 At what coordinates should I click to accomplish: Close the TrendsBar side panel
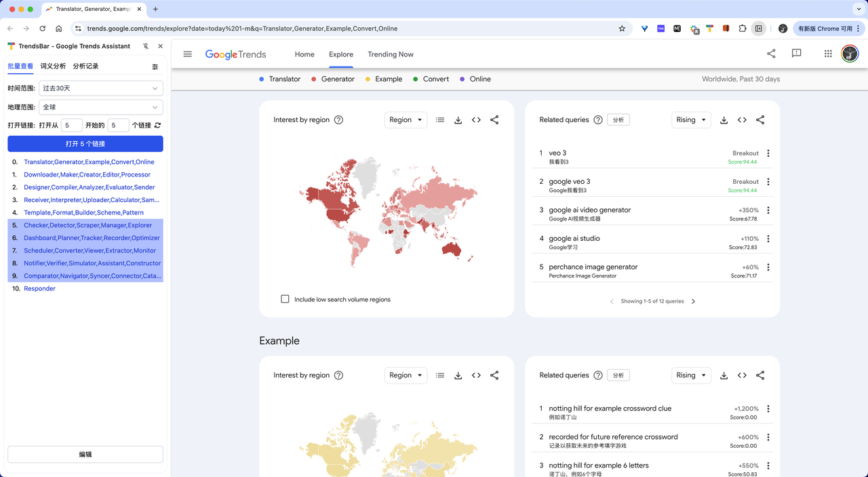161,46
